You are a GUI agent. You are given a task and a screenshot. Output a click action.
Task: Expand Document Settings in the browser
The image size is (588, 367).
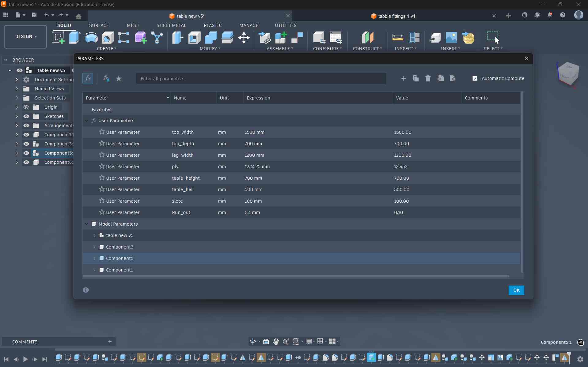[x=17, y=80]
